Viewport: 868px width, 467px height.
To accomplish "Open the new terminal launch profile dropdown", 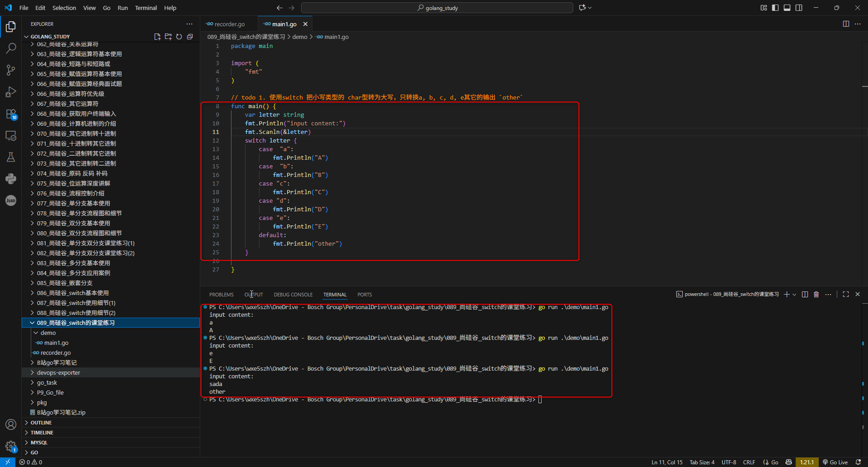I will tap(794, 295).
